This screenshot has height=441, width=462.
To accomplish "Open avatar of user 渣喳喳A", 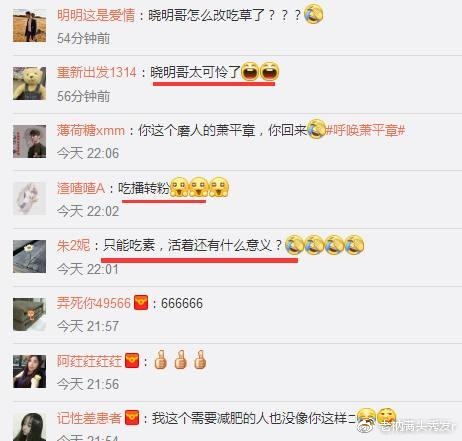I will [x=29, y=199].
